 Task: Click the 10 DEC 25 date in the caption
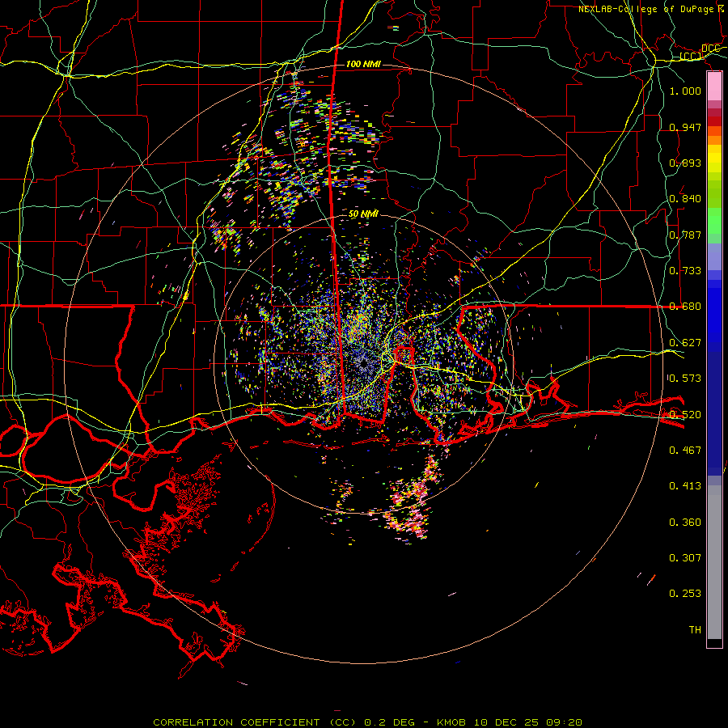[508, 722]
